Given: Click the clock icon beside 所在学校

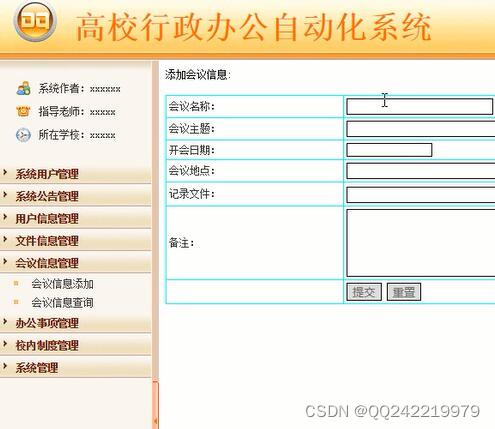Looking at the screenshot, I should (23, 135).
